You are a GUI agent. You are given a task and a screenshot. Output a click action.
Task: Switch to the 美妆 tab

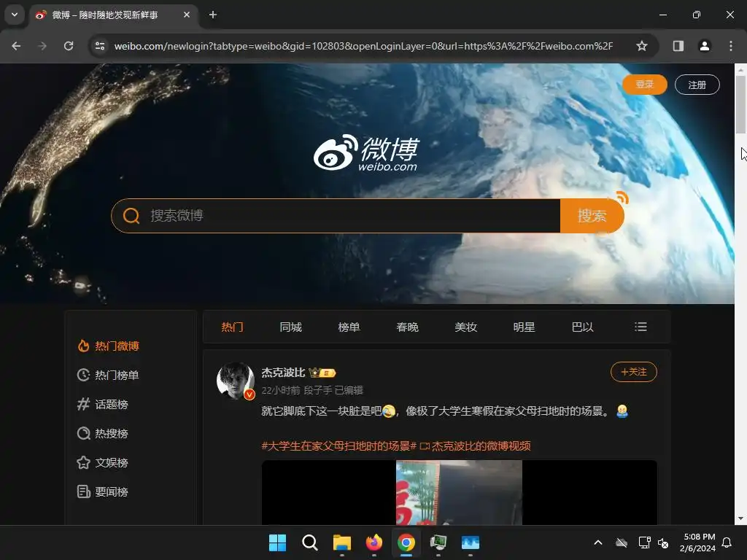pyautogui.click(x=466, y=327)
